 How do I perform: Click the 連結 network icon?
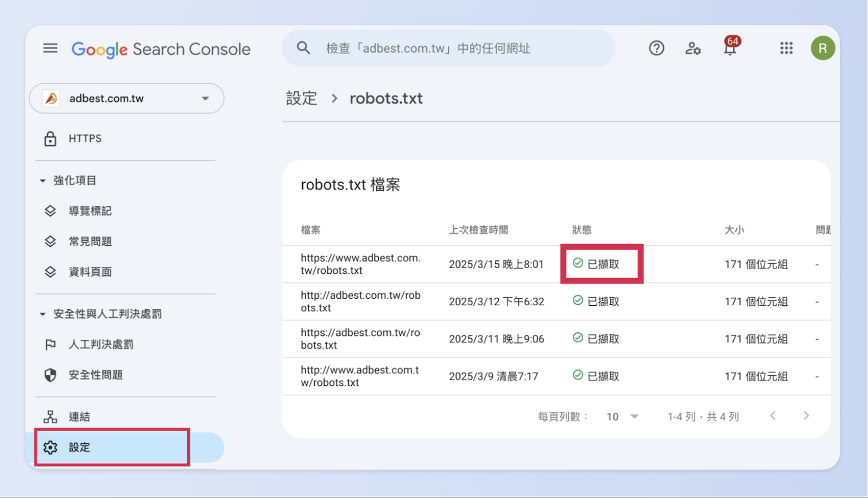(50, 417)
